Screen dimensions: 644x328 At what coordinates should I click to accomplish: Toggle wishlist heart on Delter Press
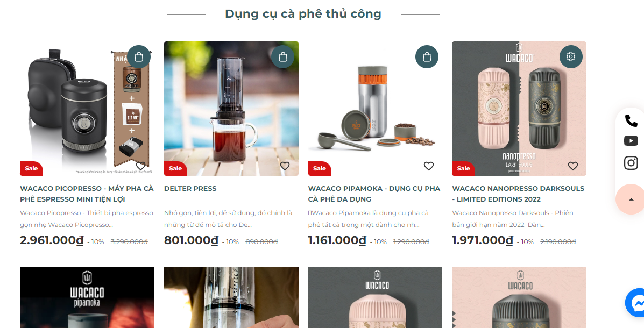[x=285, y=166]
